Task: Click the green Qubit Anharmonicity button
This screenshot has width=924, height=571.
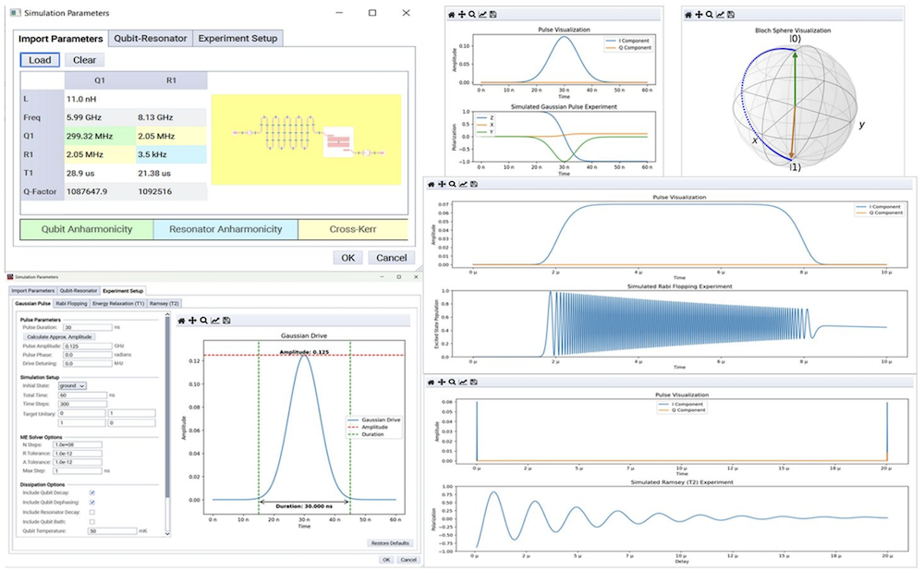Action: pos(87,229)
